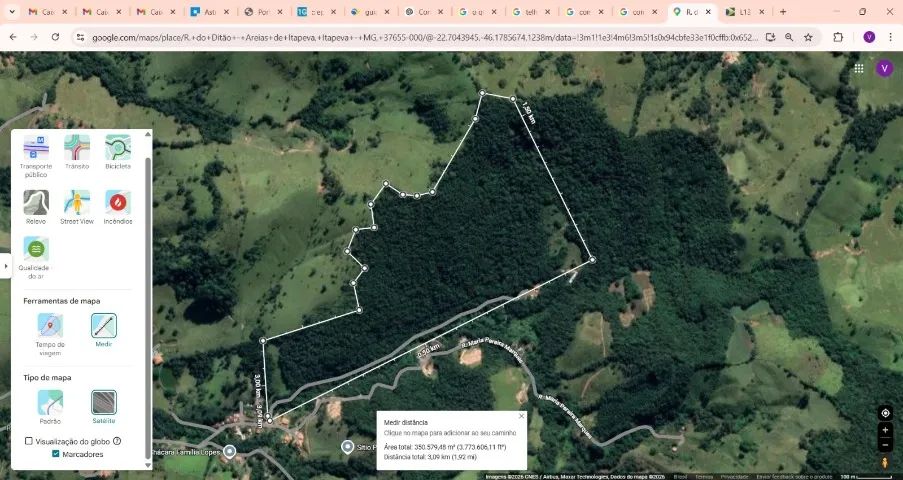Switch to the L13 browser tab
The image size is (903, 480).
click(x=744, y=12)
